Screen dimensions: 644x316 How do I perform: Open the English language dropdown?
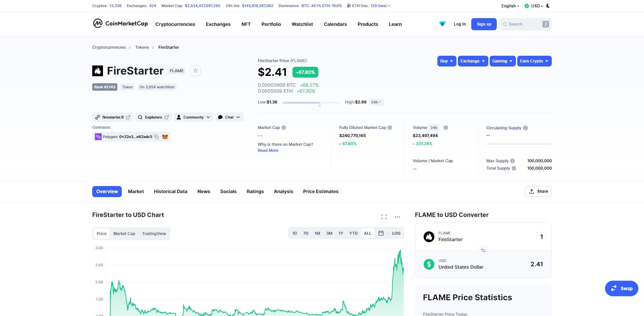510,6
